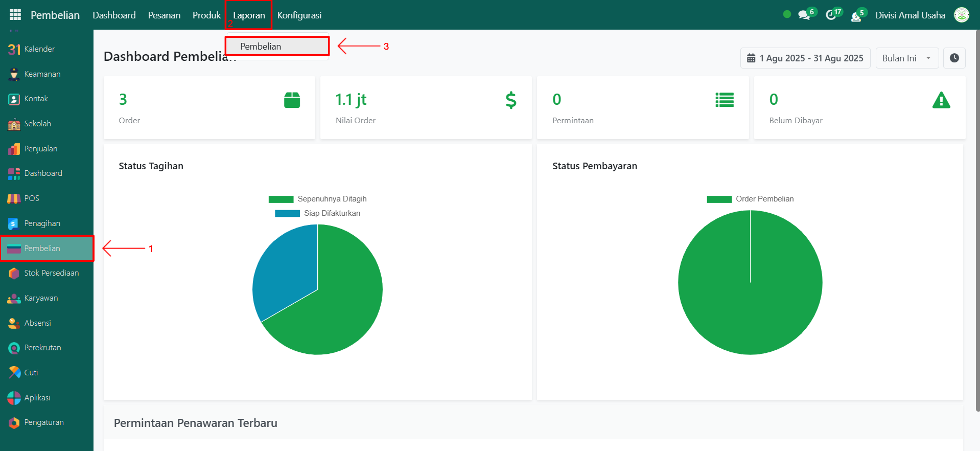Open Kalender from the sidebar
980x451 pixels.
[x=39, y=49]
